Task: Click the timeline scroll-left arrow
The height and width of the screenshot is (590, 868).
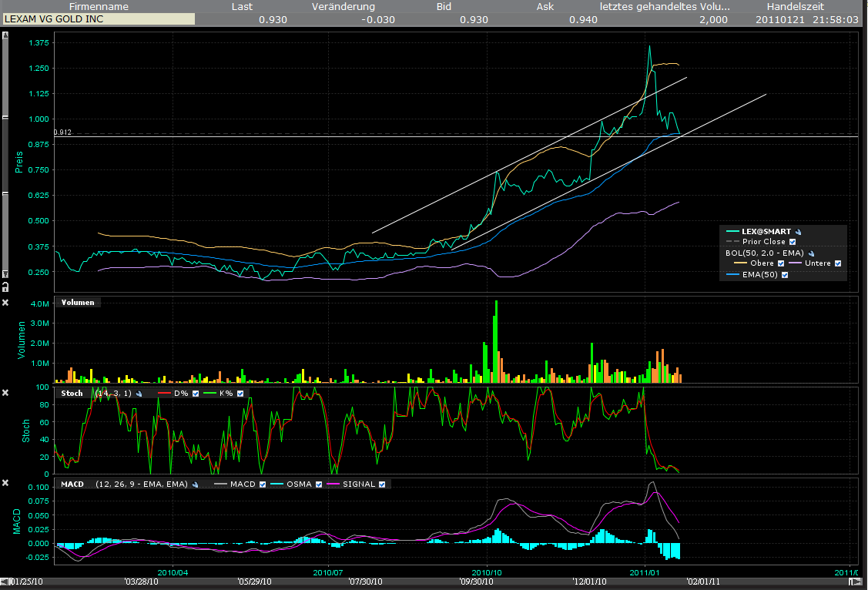Action: click(x=5, y=580)
